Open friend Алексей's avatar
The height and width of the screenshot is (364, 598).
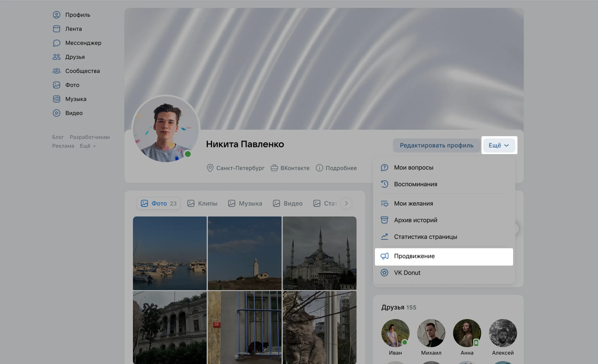click(x=503, y=333)
